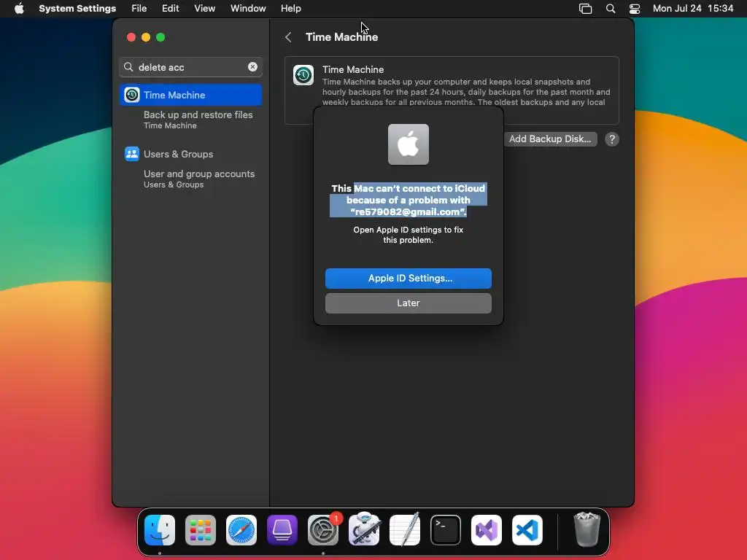
Task: Open Visual Studio Code blue Dock icon
Action: [x=527, y=530]
